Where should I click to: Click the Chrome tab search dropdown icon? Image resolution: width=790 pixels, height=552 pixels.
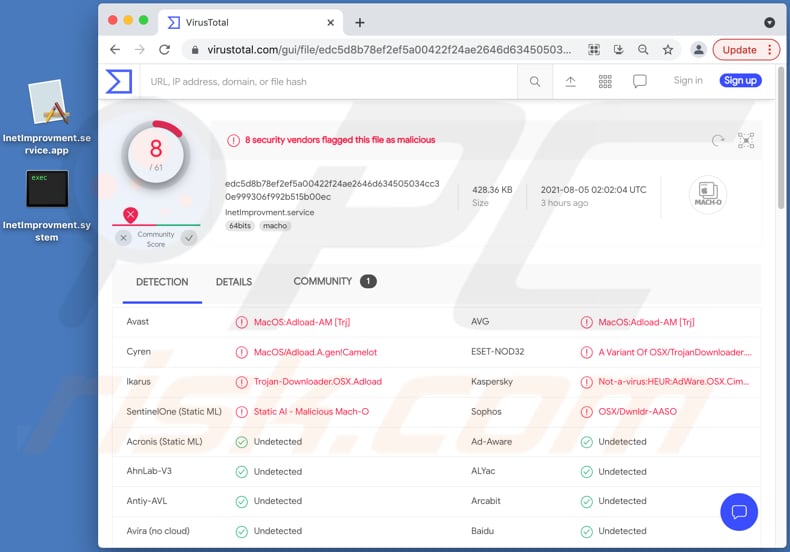click(x=769, y=22)
